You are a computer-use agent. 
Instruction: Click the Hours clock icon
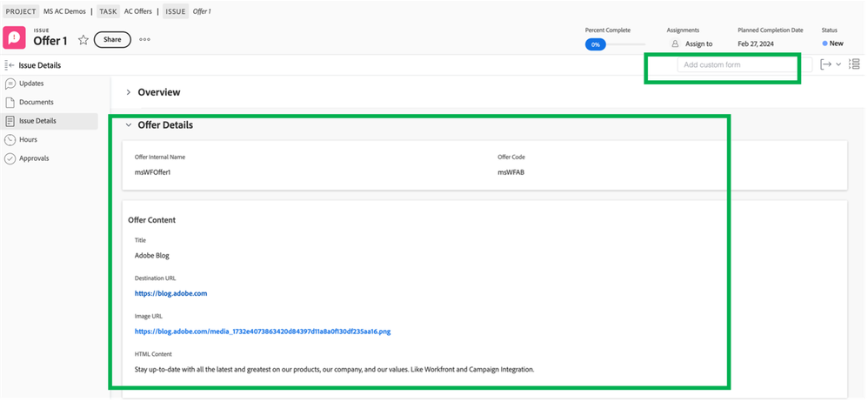tap(10, 139)
